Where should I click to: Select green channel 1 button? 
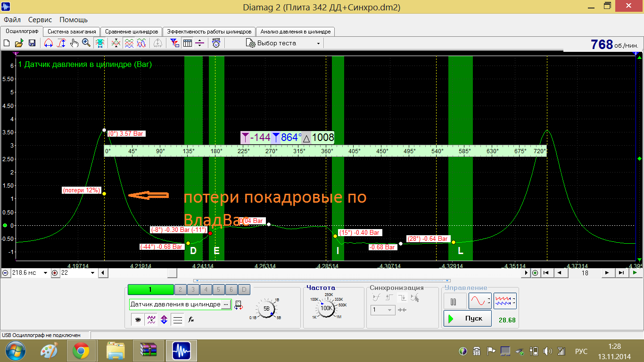coord(150,290)
